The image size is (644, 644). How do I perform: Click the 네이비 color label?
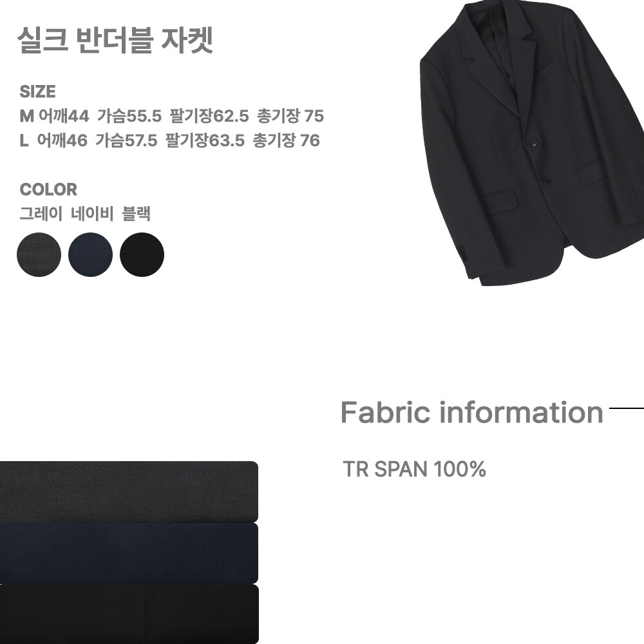pos(92,214)
